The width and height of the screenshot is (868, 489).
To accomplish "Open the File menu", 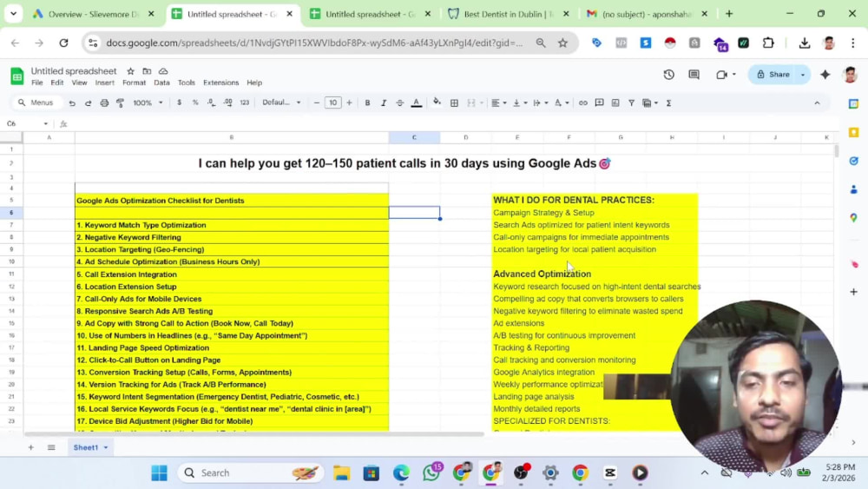I will pyautogui.click(x=37, y=83).
